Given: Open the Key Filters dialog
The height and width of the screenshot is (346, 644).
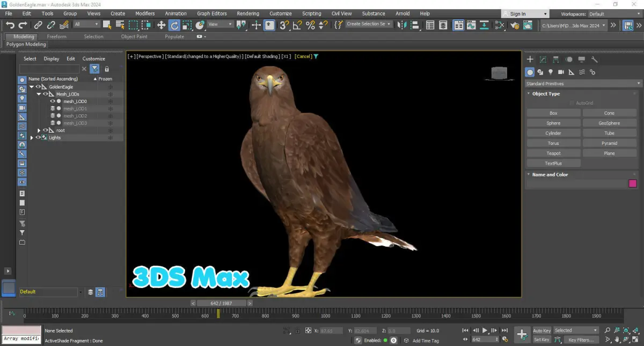Looking at the screenshot, I should [581, 340].
